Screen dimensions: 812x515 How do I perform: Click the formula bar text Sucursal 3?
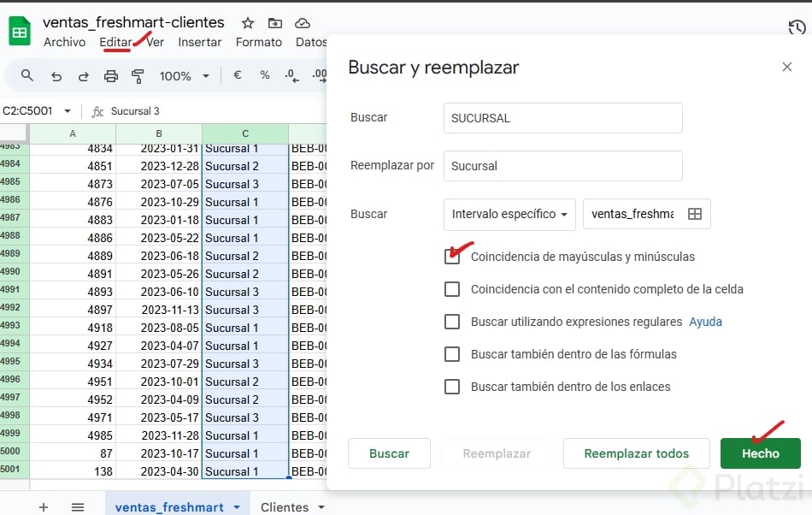(135, 111)
